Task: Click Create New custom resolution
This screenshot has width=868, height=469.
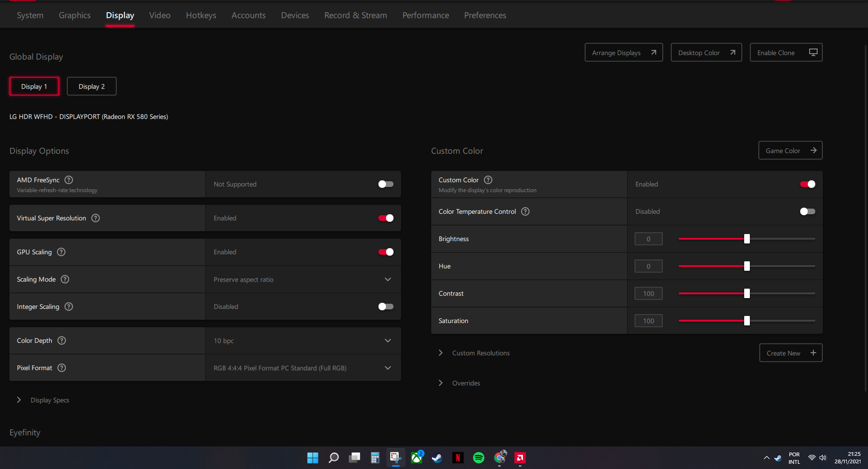Action: point(791,353)
